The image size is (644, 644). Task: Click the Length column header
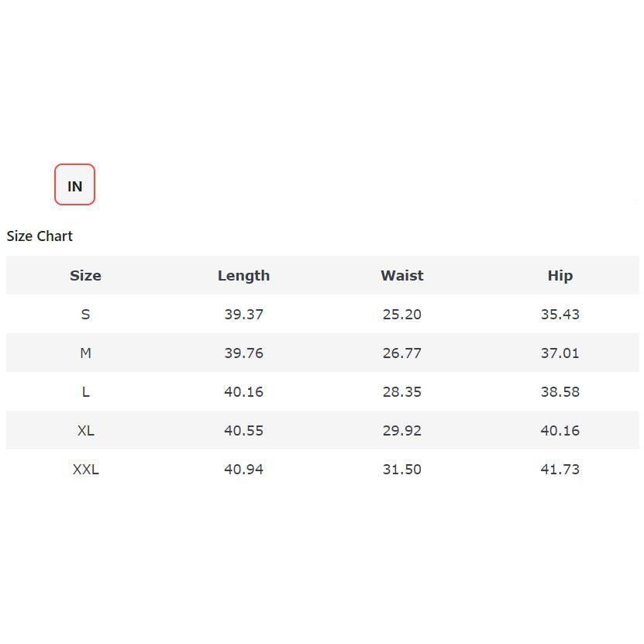[x=243, y=276]
